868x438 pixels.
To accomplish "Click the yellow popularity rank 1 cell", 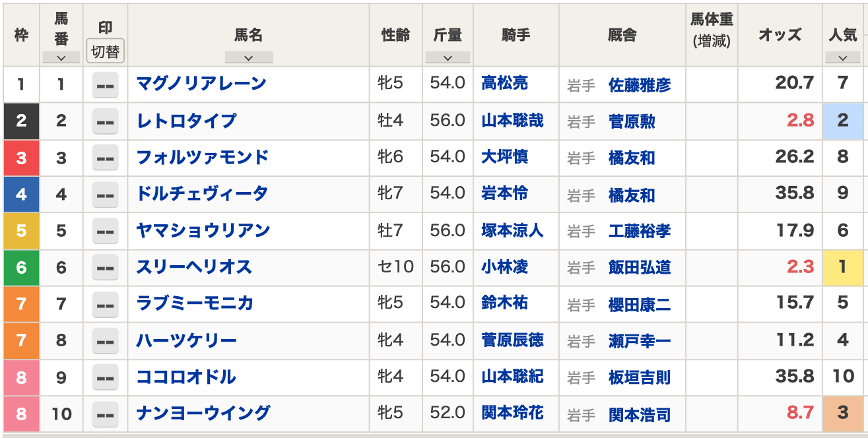I will point(843,268).
